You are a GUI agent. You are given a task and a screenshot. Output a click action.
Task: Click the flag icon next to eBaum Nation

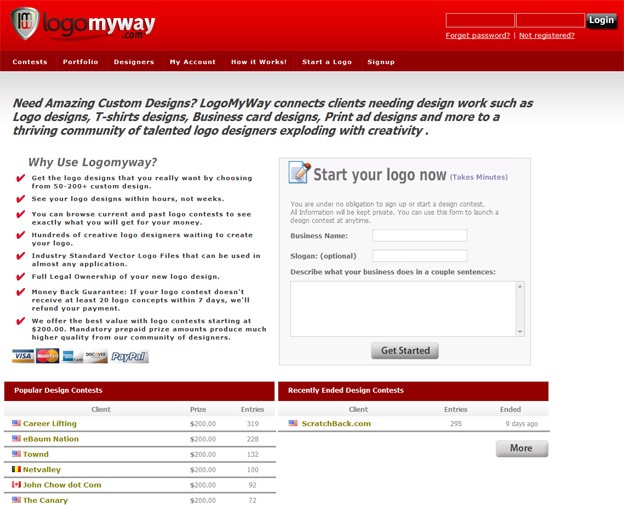tap(16, 438)
